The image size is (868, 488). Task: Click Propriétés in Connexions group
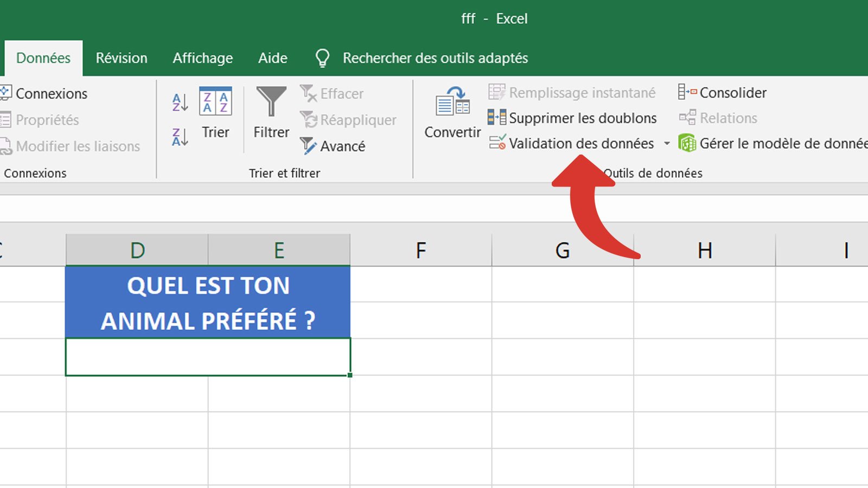point(40,120)
